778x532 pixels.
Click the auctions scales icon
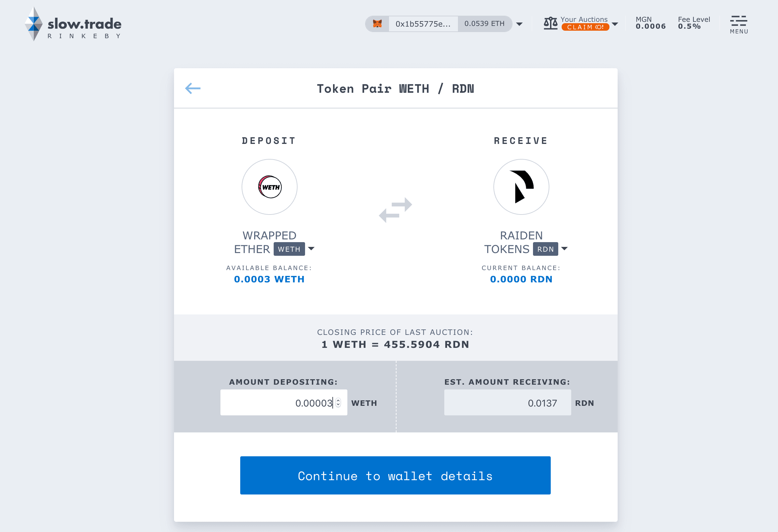[550, 23]
